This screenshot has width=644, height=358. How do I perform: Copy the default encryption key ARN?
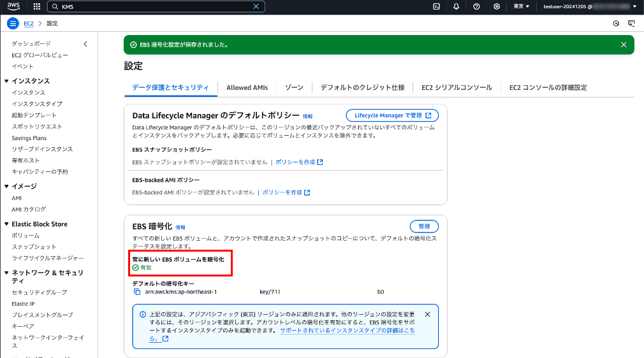[137, 292]
